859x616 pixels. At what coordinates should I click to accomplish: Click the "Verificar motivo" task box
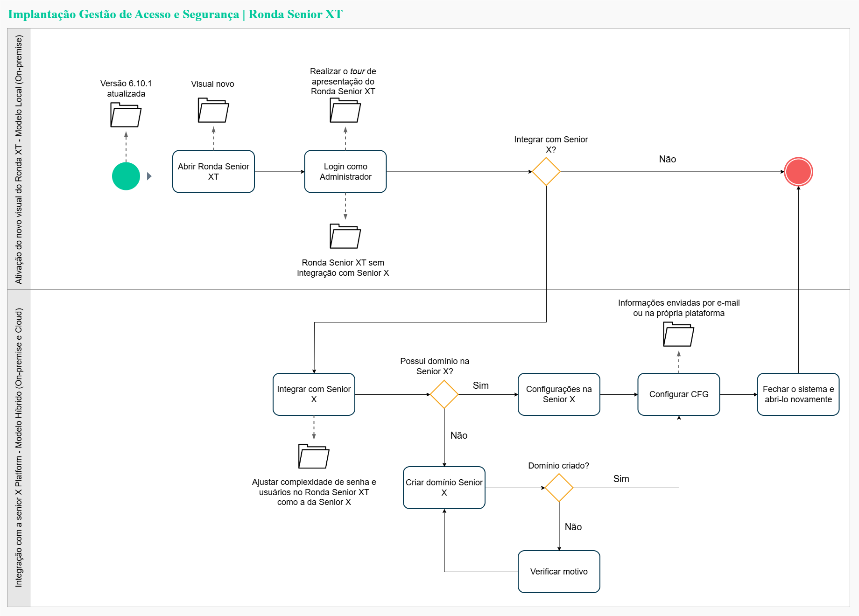(559, 572)
